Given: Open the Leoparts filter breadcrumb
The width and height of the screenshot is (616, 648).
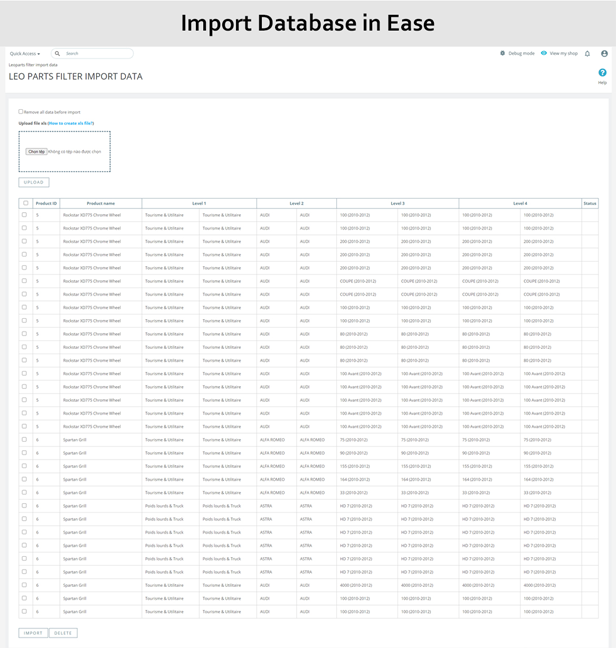Looking at the screenshot, I should click(21, 64).
